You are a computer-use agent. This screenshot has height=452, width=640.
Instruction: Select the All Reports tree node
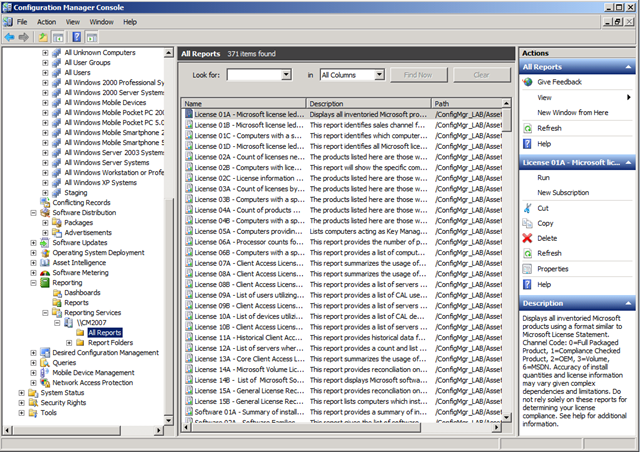[105, 333]
